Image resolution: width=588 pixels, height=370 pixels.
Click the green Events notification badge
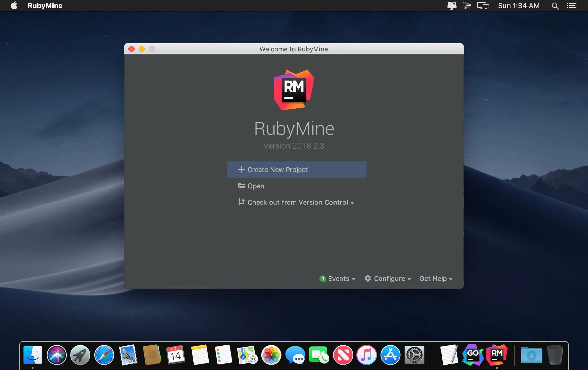pos(323,279)
